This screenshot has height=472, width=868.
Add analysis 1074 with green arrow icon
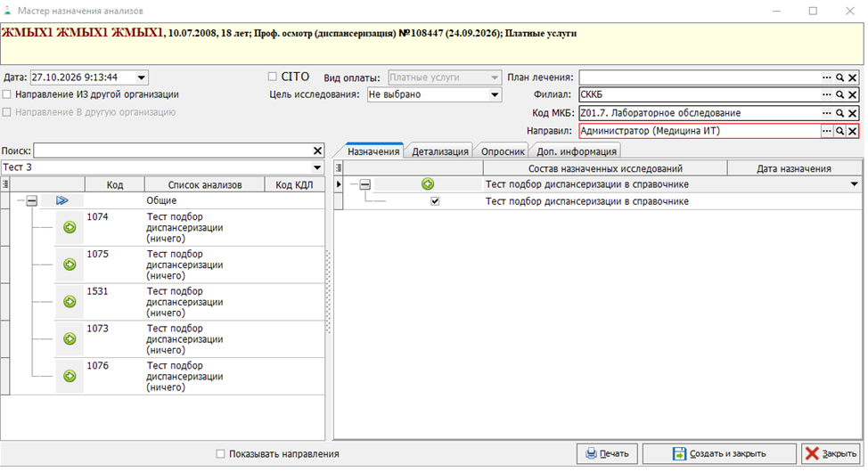pos(70,227)
